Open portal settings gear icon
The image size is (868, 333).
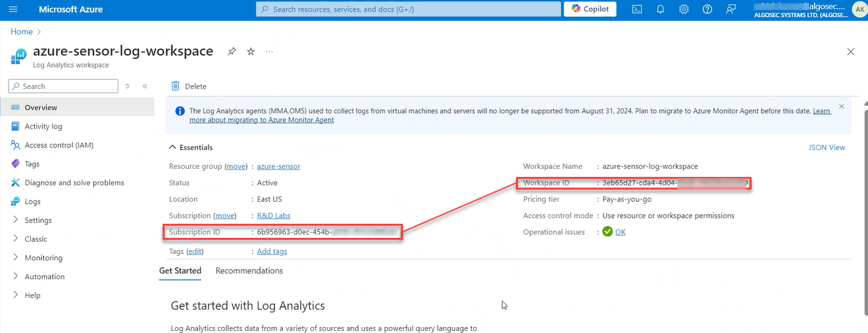pos(683,9)
